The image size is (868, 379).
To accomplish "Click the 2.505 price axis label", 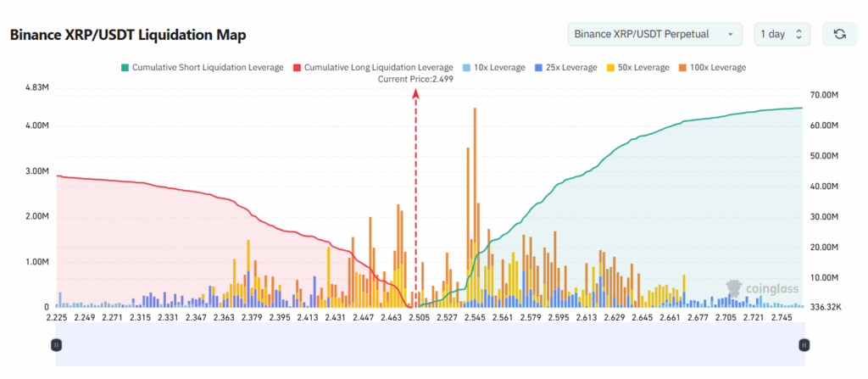I will [x=419, y=318].
